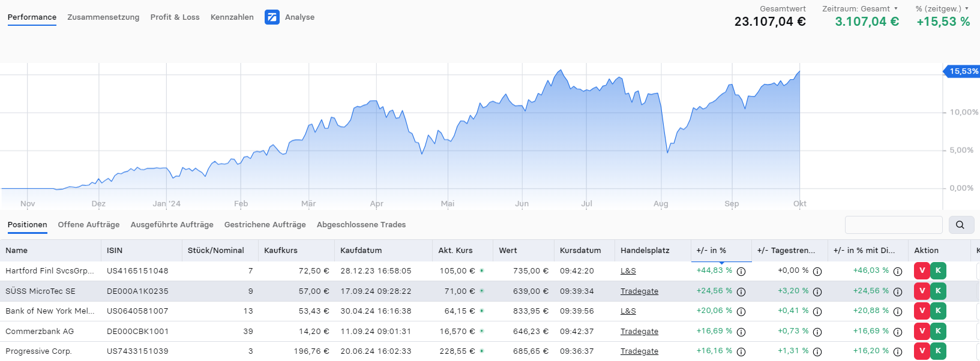980x361 pixels.
Task: Click green live-price dot beside Commerzbank 16,570 €
Action: point(482,331)
